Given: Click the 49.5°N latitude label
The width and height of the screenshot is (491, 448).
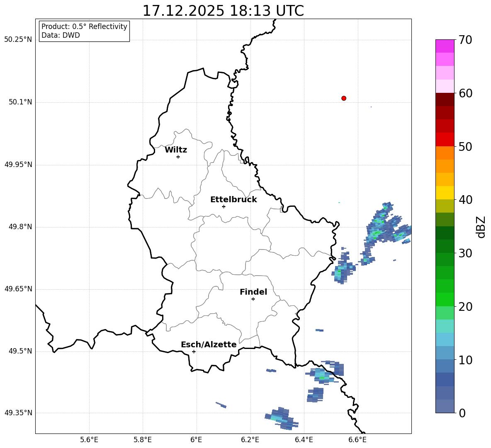Looking at the screenshot, I should tap(20, 351).
